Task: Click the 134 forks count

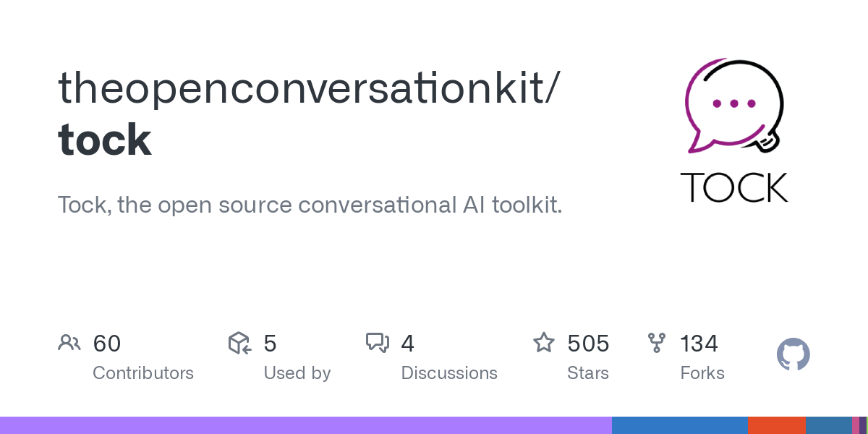Action: tap(699, 344)
